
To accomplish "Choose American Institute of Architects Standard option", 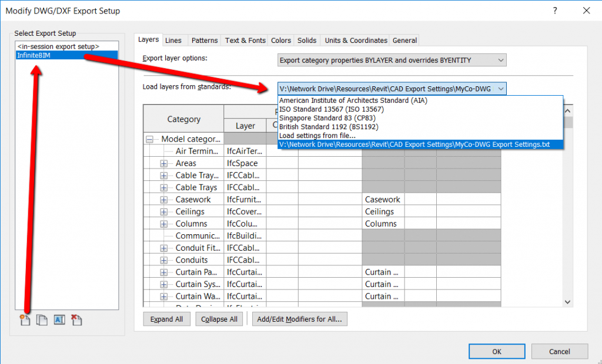I will coord(353,100).
